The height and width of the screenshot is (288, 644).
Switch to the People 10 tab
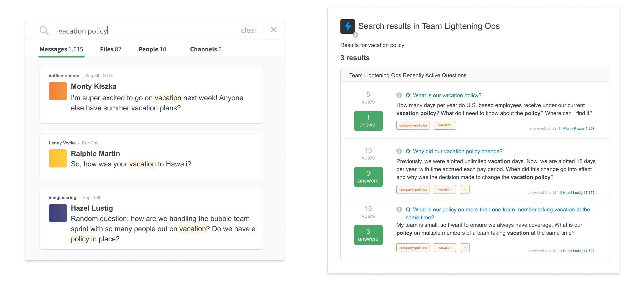152,49
